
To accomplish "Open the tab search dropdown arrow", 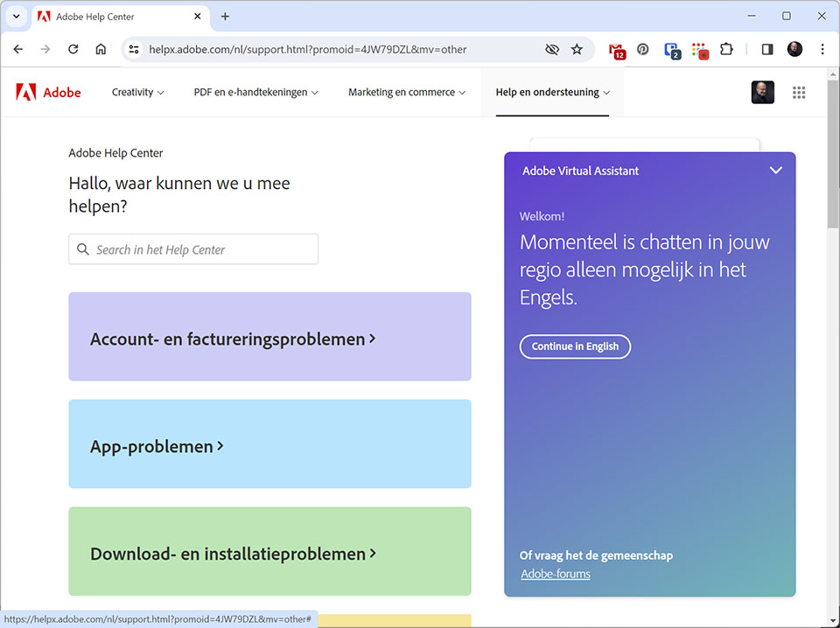I will coord(16,17).
